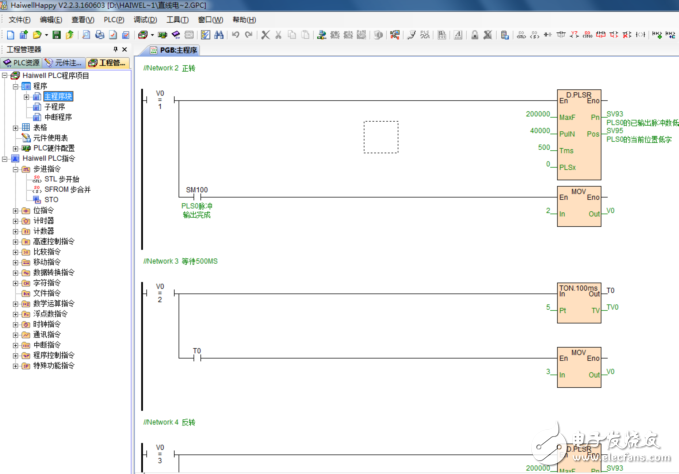Open the PLC(P) menu
The height and width of the screenshot is (474, 679).
click(114, 19)
